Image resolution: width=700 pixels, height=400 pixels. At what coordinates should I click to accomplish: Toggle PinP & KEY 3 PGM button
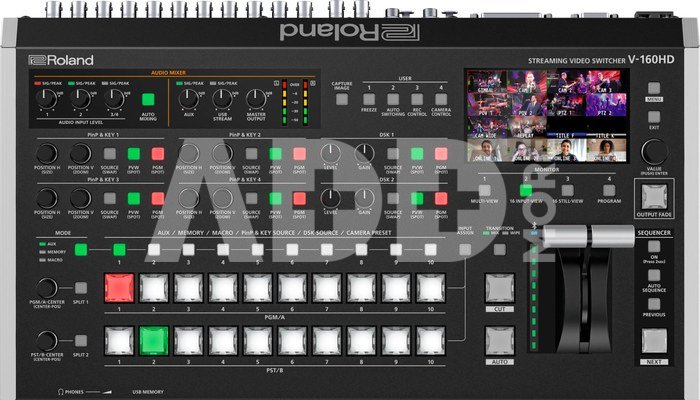pyautogui.click(x=158, y=199)
